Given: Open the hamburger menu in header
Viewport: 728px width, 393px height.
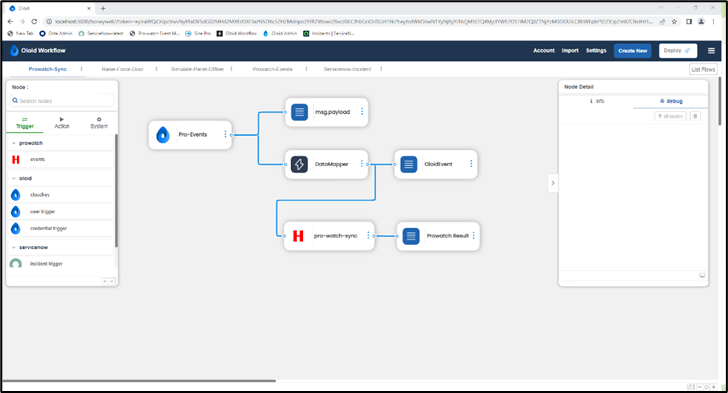Looking at the screenshot, I should click(711, 51).
